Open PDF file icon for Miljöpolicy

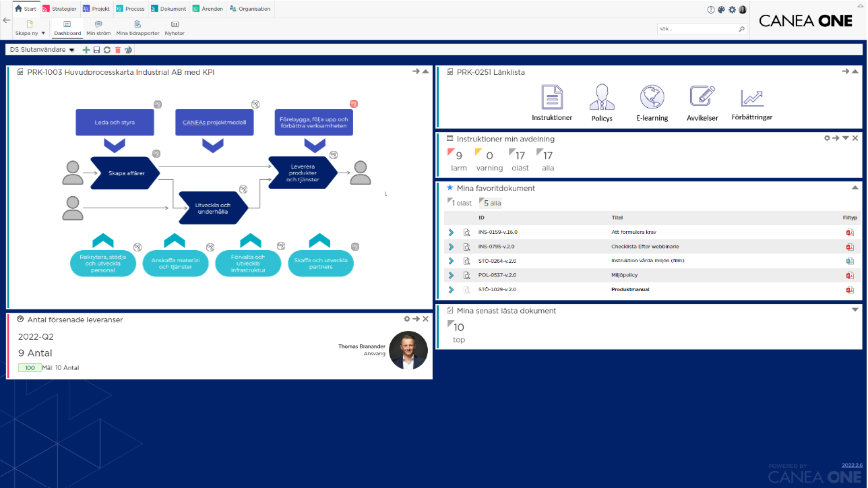[x=850, y=275]
